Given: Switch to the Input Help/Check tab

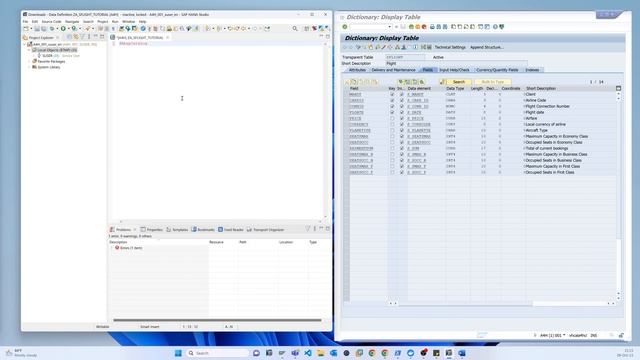Looking at the screenshot, I should [454, 70].
